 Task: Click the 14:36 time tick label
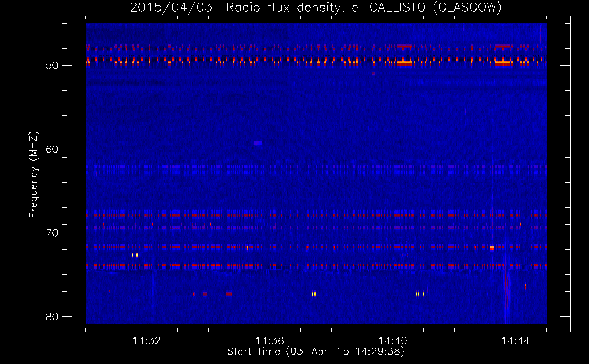click(270, 341)
